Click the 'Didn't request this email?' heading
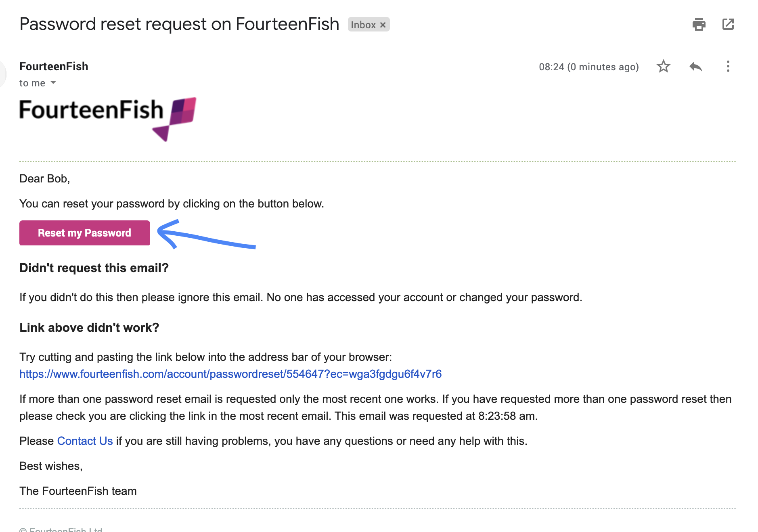Image resolution: width=758 pixels, height=532 pixels. [x=94, y=268]
